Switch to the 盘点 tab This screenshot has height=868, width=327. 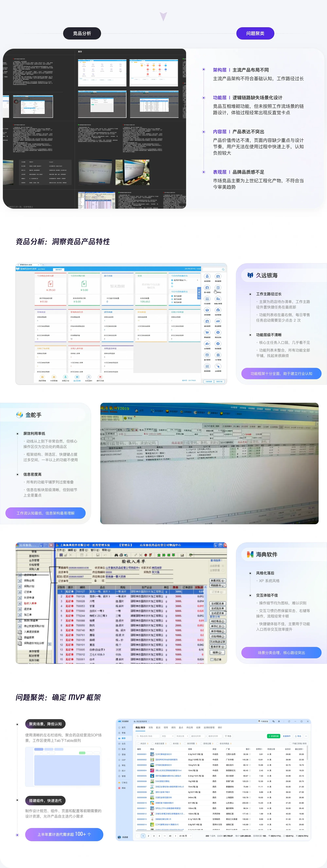click(x=181, y=727)
